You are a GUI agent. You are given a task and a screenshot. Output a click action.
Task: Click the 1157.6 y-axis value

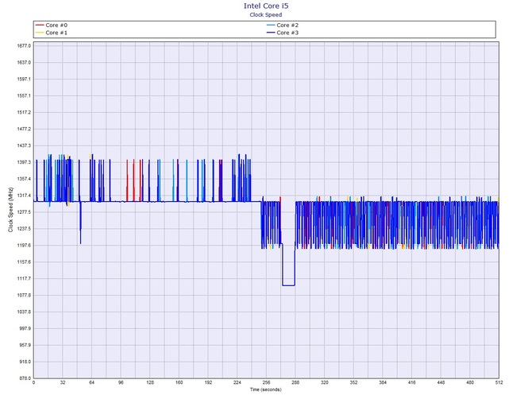(24, 262)
